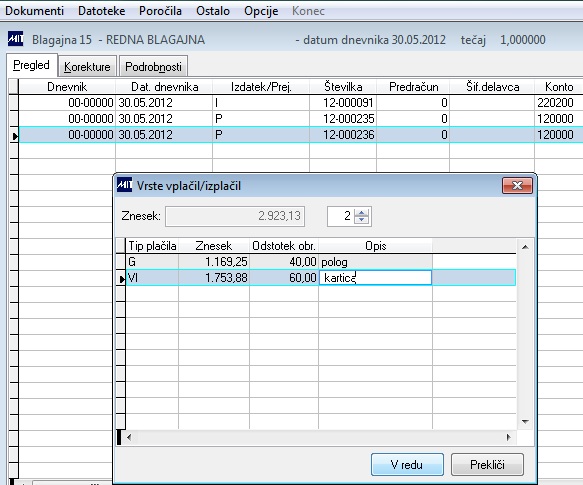
Task: Click the horizontal scroll right arrow
Action: pyautogui.click(x=509, y=437)
